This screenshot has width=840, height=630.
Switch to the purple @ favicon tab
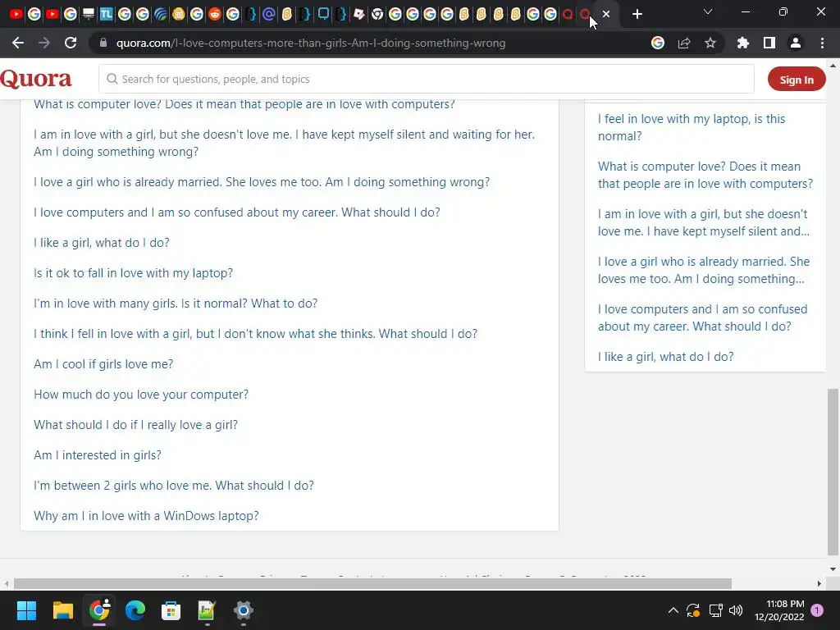point(269,14)
